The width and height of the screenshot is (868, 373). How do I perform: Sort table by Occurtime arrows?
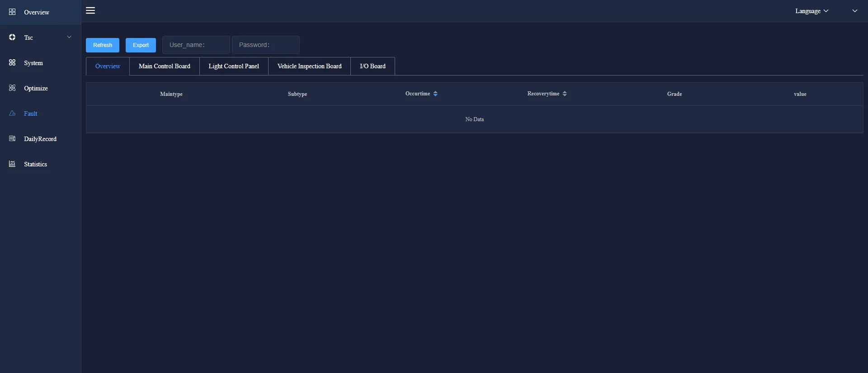435,94
